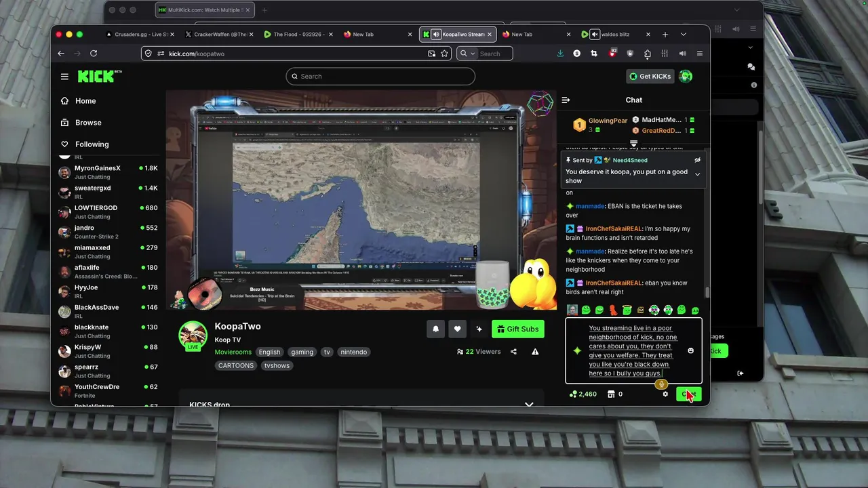Collapse the chat panel with arrow icon
Viewport: 868px width, 488px height.
pyautogui.click(x=566, y=100)
